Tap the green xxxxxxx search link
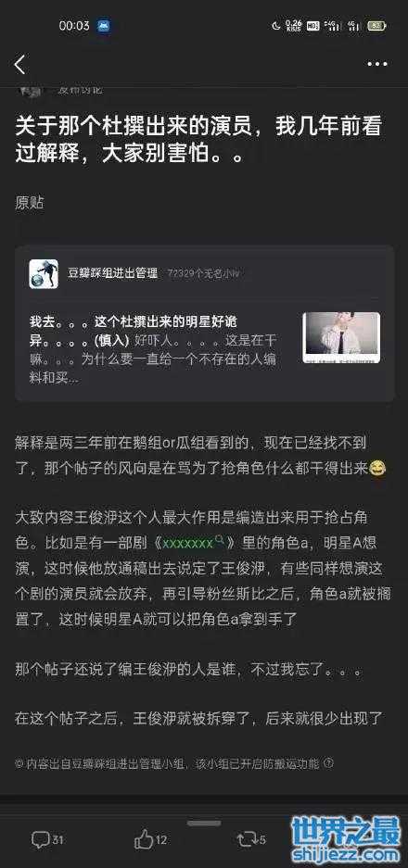The width and height of the screenshot is (408, 868). pos(188,543)
